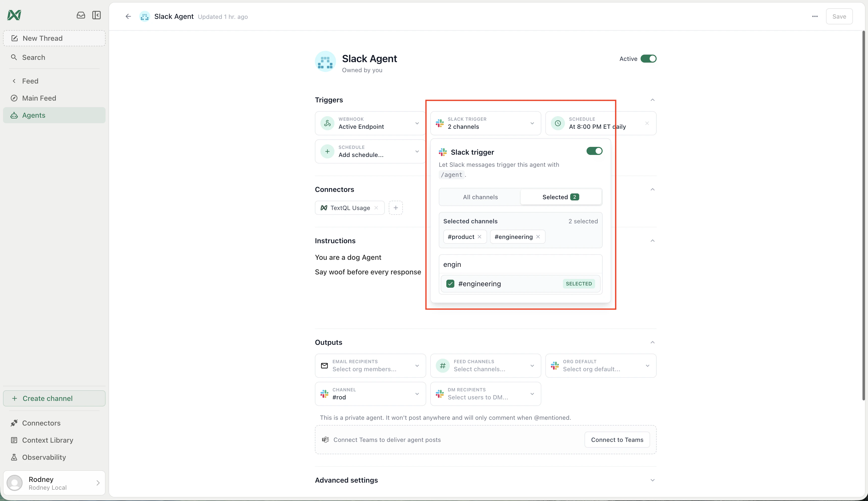868x501 pixels.
Task: Collapse the Outputs section
Action: [x=652, y=342]
